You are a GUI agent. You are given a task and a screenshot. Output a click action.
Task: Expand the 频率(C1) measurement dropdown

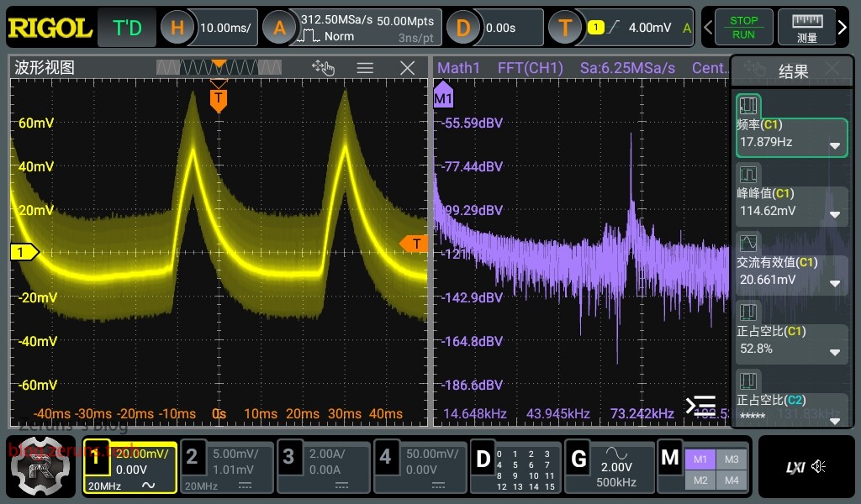(x=835, y=145)
